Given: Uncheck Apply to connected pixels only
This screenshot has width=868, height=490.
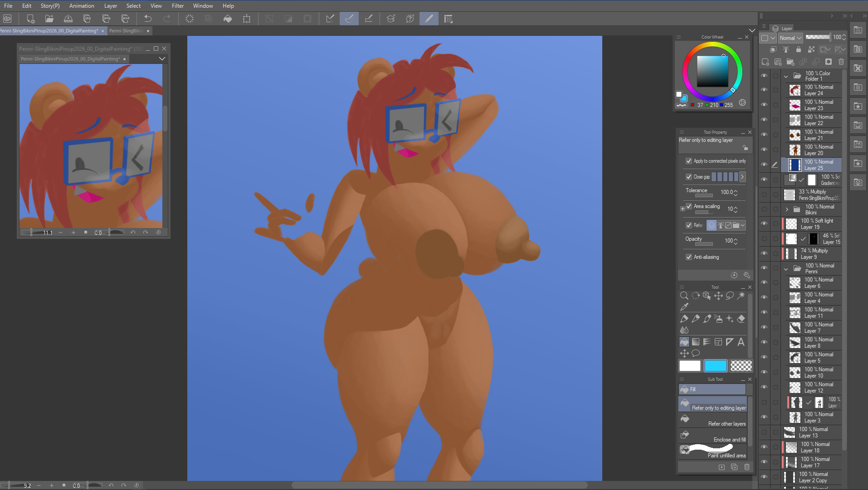Looking at the screenshot, I should point(689,161).
